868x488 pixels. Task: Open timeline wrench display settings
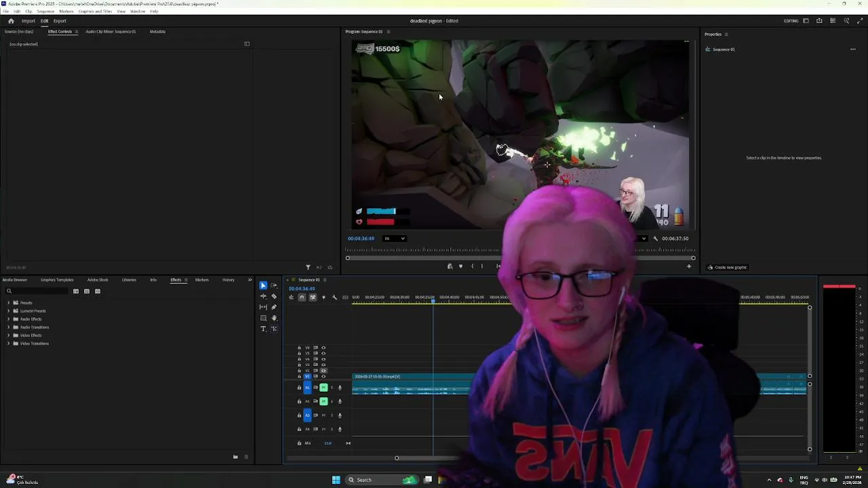[x=334, y=298]
